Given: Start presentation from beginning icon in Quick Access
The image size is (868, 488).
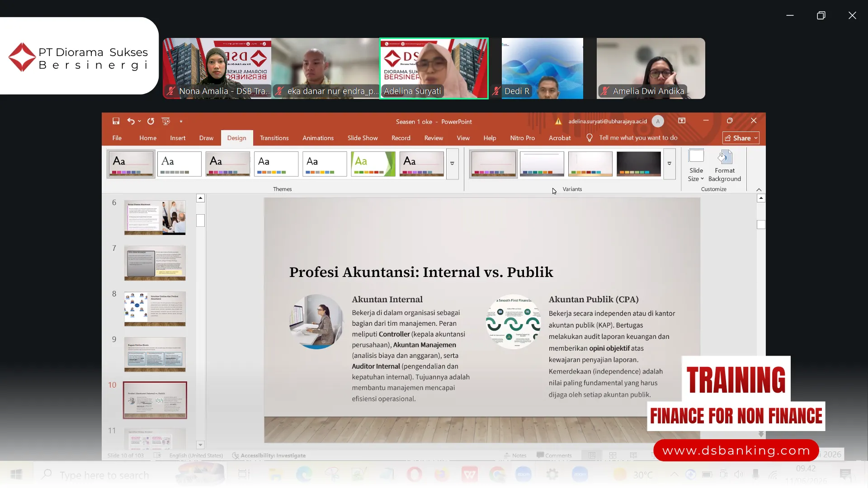Looking at the screenshot, I should pos(166,121).
